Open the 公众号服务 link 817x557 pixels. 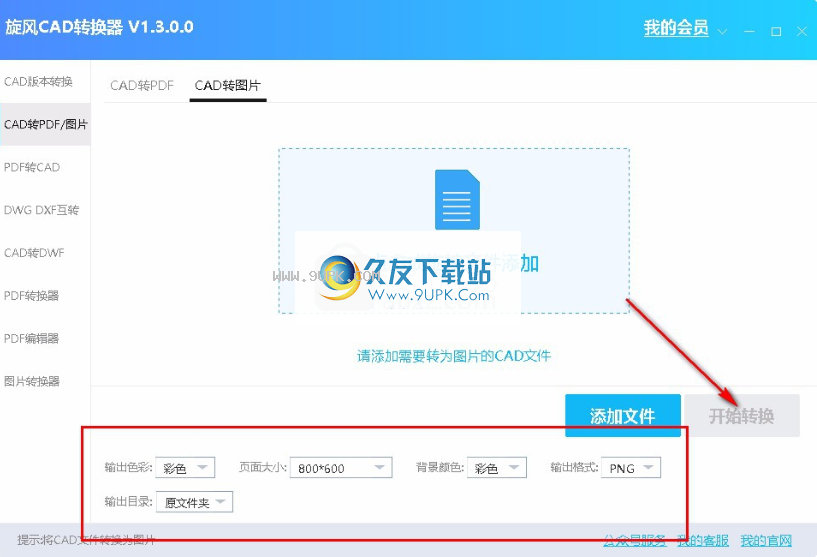click(x=635, y=540)
